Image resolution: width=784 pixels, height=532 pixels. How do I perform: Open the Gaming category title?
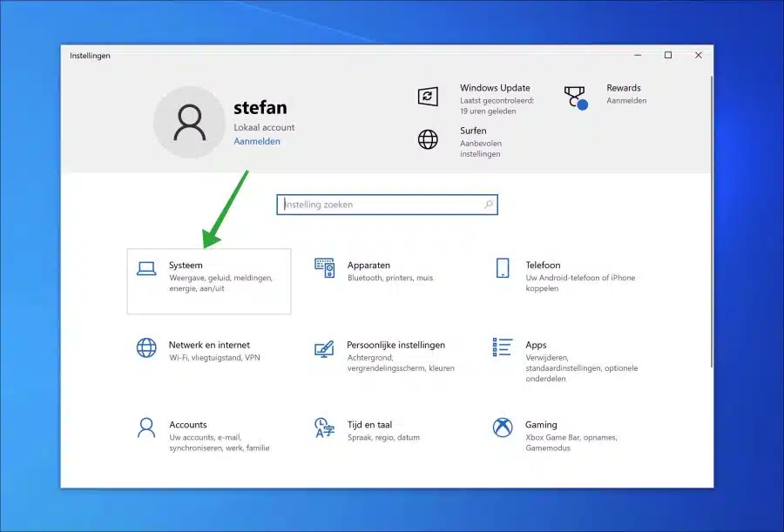coord(541,425)
